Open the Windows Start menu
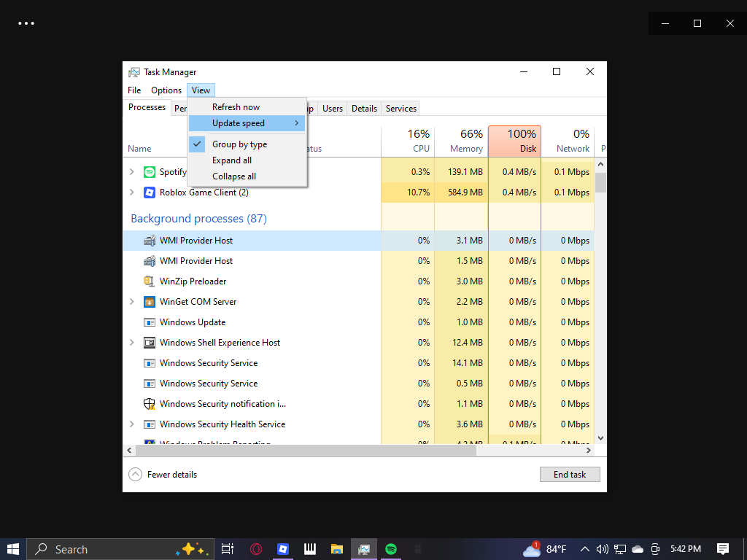 tap(13, 549)
